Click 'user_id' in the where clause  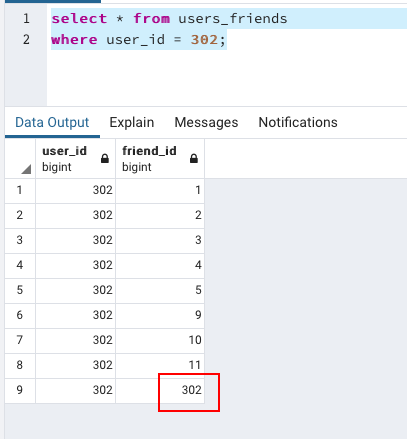tap(135, 40)
